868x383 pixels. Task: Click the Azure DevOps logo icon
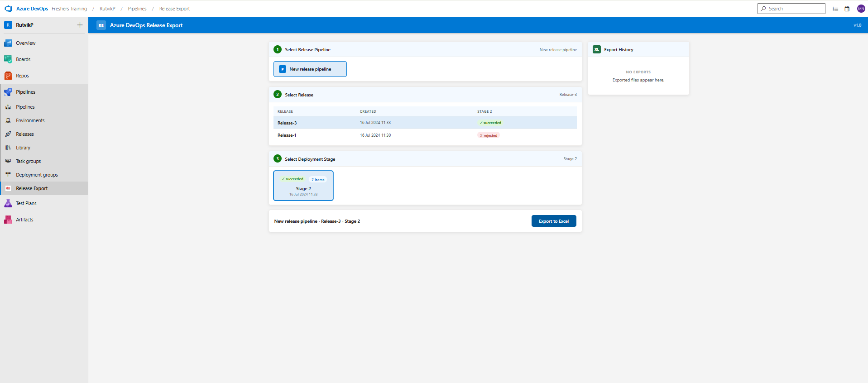[x=8, y=9]
